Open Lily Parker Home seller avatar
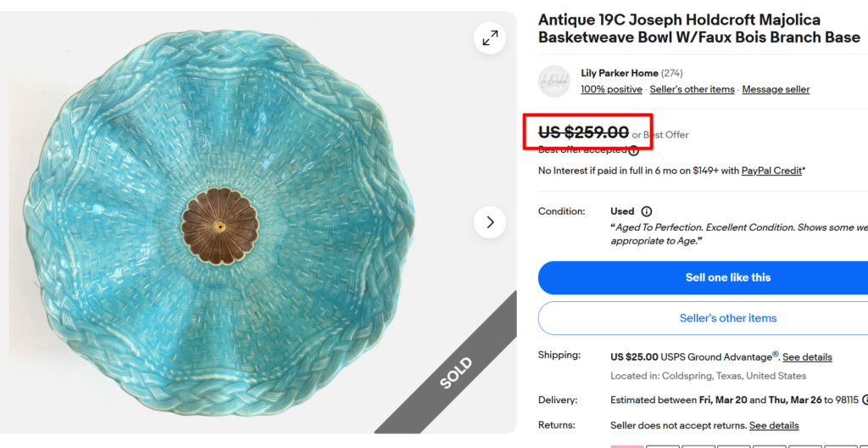The width and height of the screenshot is (868, 448). pyautogui.click(x=554, y=81)
